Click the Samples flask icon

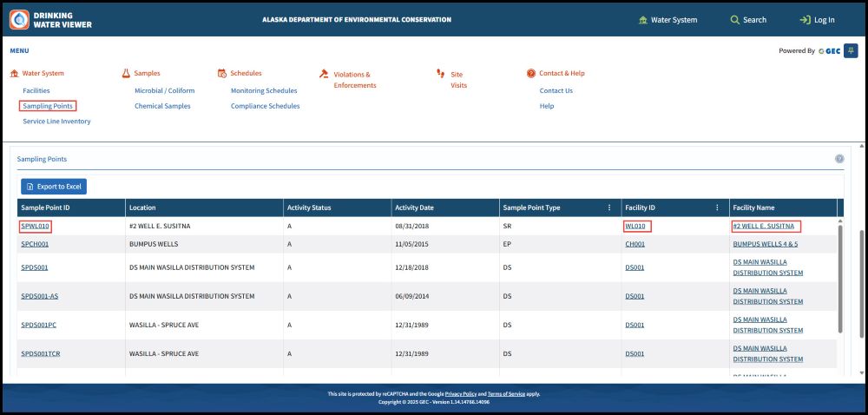pos(126,74)
